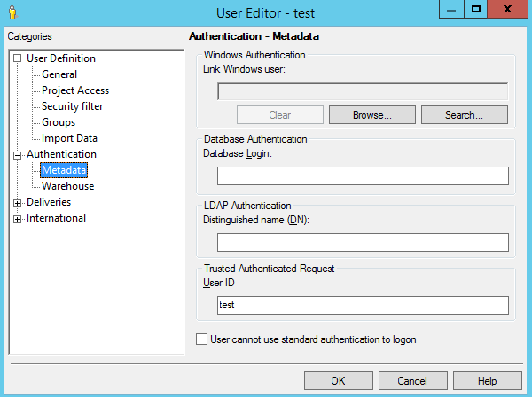Collapse the User Definition tree node
This screenshot has width=532, height=397.
pyautogui.click(x=17, y=58)
